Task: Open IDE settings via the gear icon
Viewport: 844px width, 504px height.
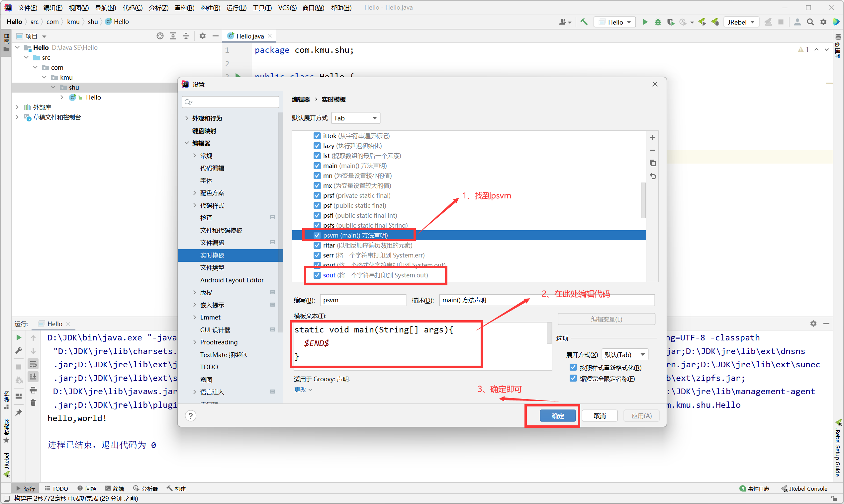Action: point(823,22)
